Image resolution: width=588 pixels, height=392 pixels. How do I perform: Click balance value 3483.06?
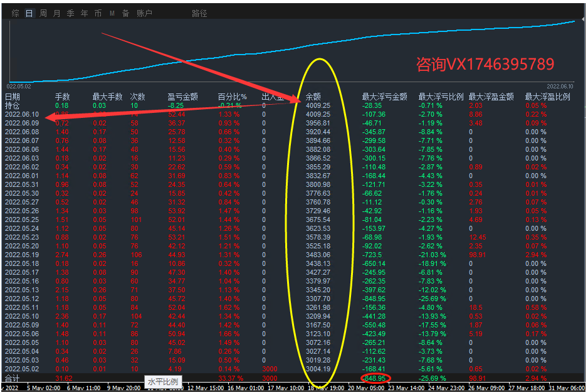[318, 255]
